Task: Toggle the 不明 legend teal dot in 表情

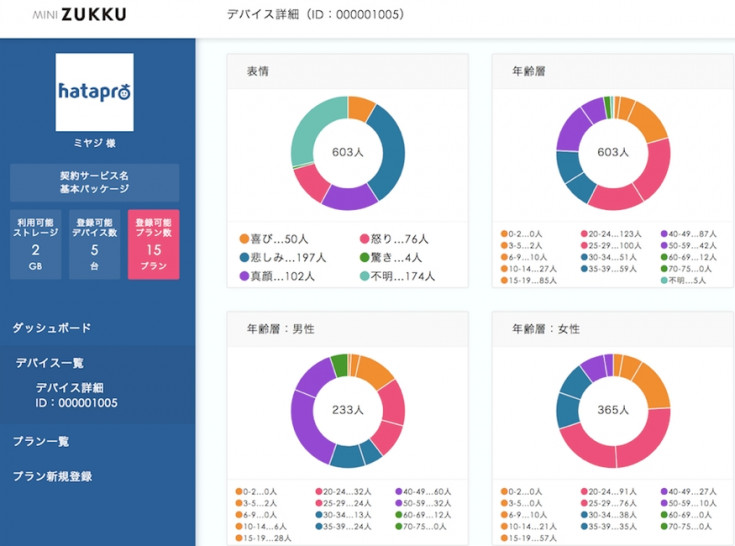Action: coord(363,275)
